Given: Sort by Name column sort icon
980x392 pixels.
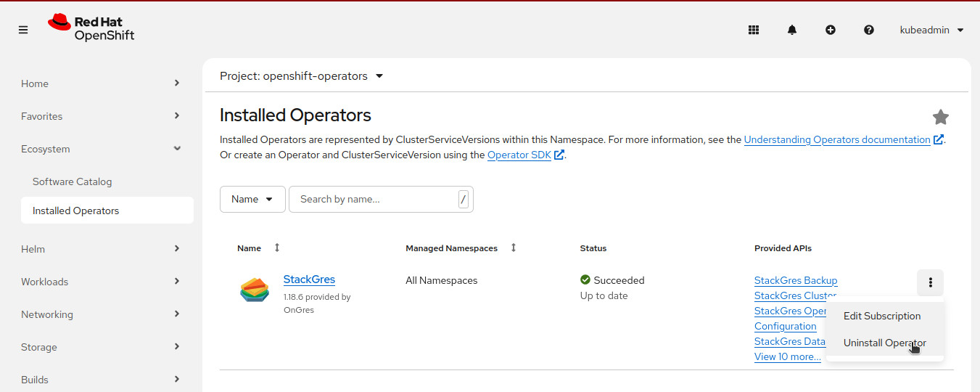Looking at the screenshot, I should pyautogui.click(x=277, y=248).
